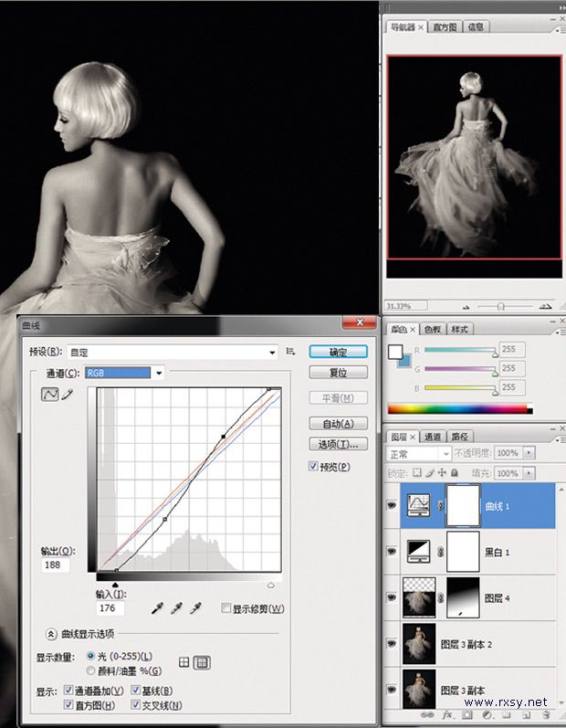Open the Navigator panel flyout menu

pos(559,30)
